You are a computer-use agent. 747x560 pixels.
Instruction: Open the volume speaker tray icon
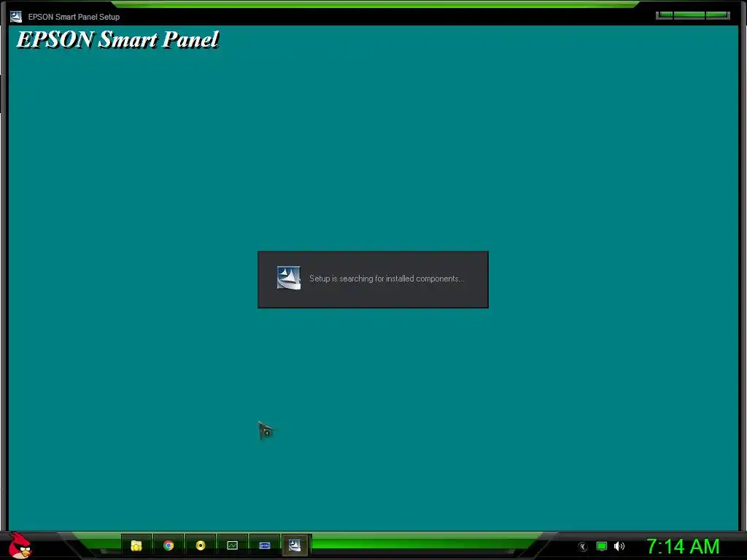619,546
